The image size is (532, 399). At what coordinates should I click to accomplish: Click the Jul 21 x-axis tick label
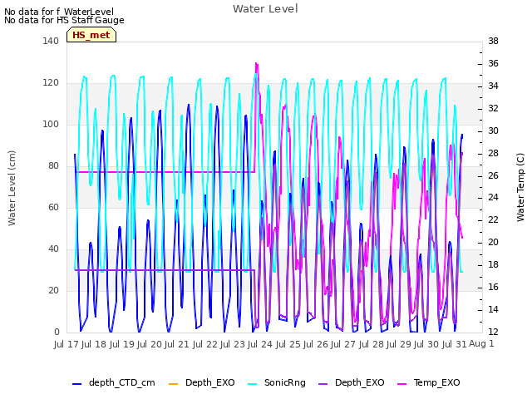pyautogui.click(x=177, y=344)
